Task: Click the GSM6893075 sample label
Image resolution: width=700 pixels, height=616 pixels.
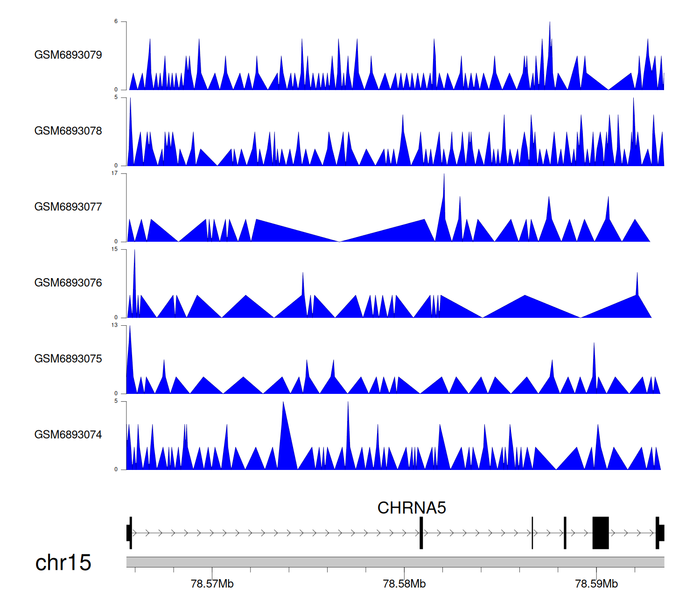Action: 68,359
